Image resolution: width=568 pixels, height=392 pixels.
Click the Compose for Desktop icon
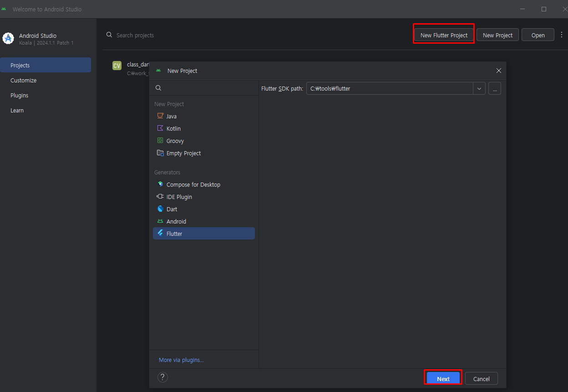(x=160, y=184)
